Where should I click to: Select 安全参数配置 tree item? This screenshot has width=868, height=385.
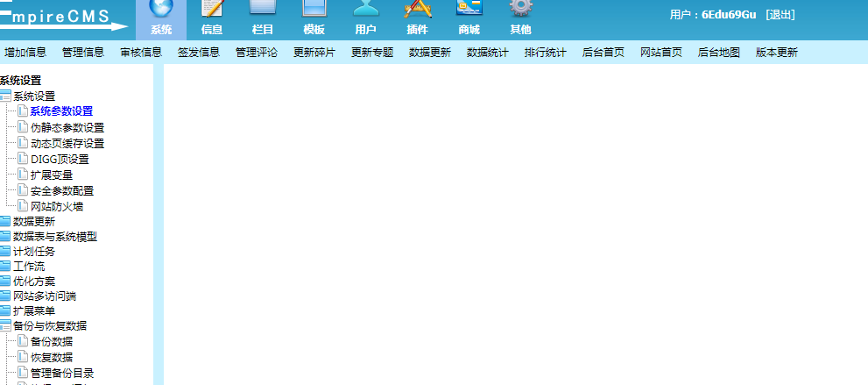click(62, 190)
